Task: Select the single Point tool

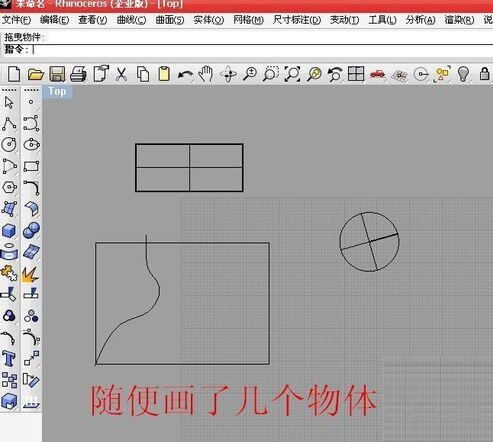Action: [31, 102]
